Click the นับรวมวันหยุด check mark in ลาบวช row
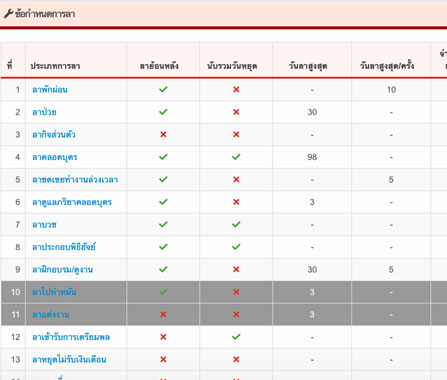447x380 pixels. tap(236, 224)
